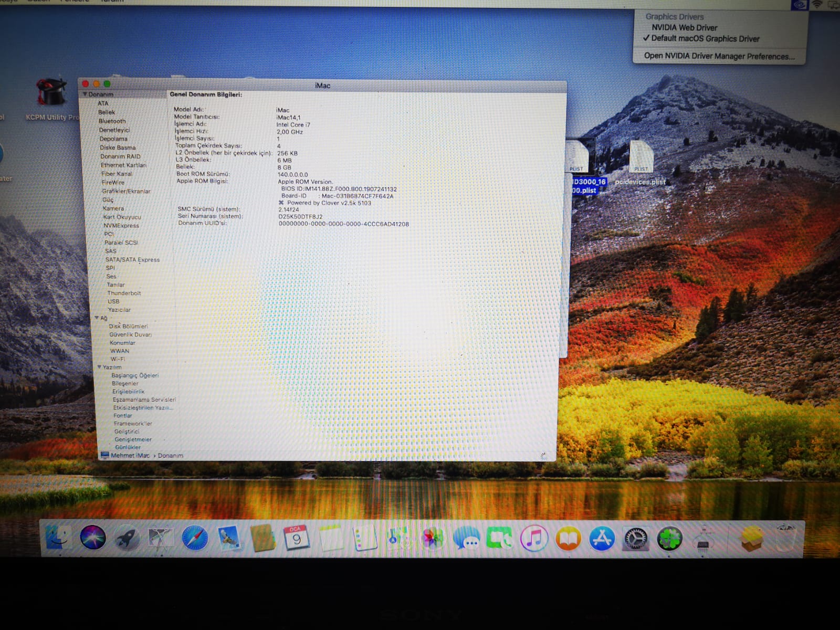The image size is (840, 630).
Task: Open KCPM Utility Pro desktop icon
Action: click(51, 93)
